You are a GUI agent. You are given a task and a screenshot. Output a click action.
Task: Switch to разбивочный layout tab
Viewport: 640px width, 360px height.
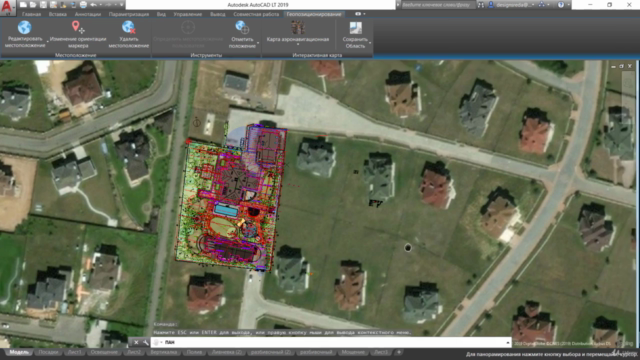point(316,352)
